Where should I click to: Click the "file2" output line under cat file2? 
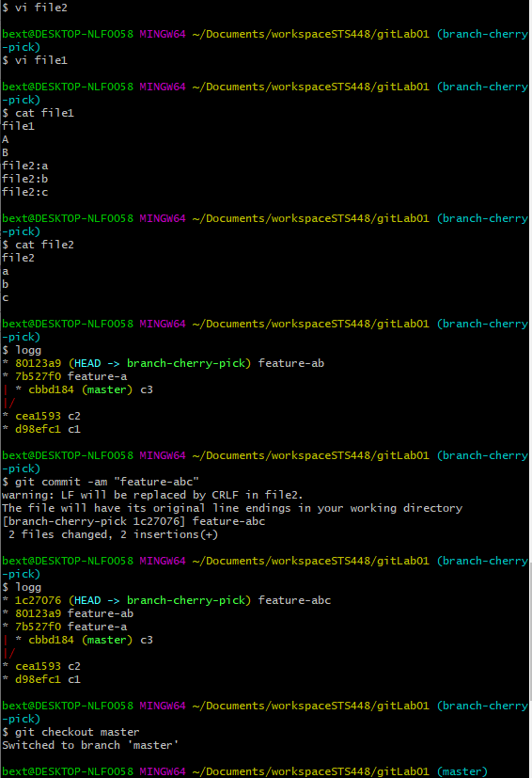point(19,258)
